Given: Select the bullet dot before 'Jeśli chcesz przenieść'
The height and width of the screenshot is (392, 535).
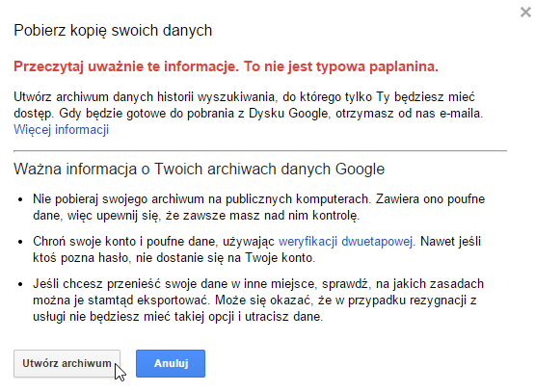Looking at the screenshot, I should click(x=20, y=284).
